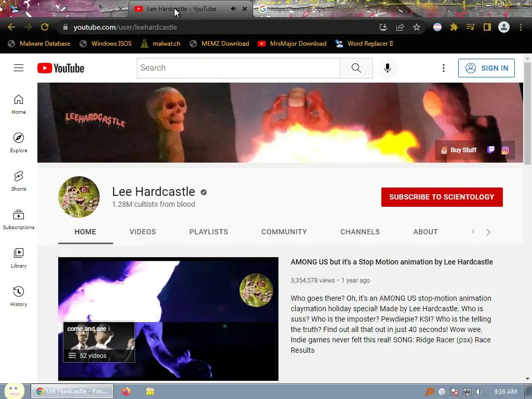Click the install app icon in address bar

383,27
